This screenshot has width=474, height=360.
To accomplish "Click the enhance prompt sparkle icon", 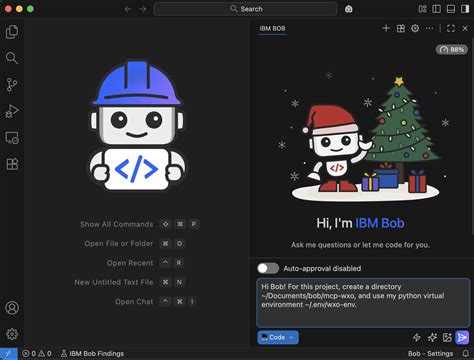I will [432, 337].
